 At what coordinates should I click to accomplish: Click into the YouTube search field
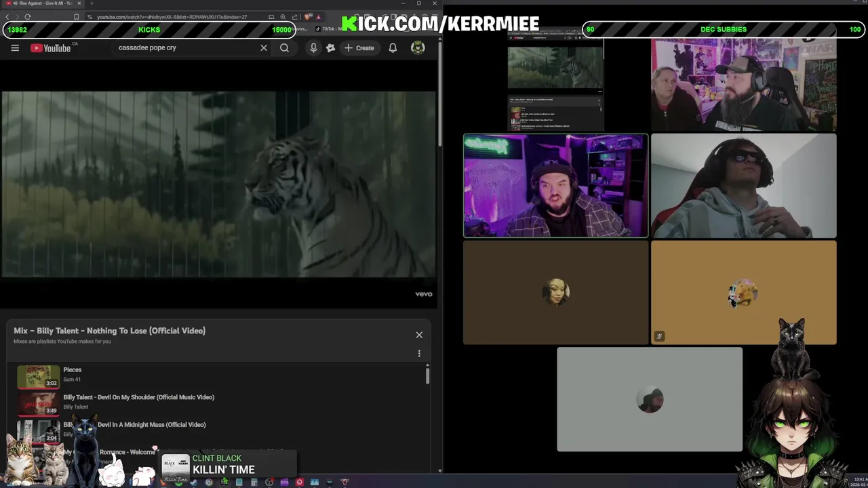click(183, 48)
